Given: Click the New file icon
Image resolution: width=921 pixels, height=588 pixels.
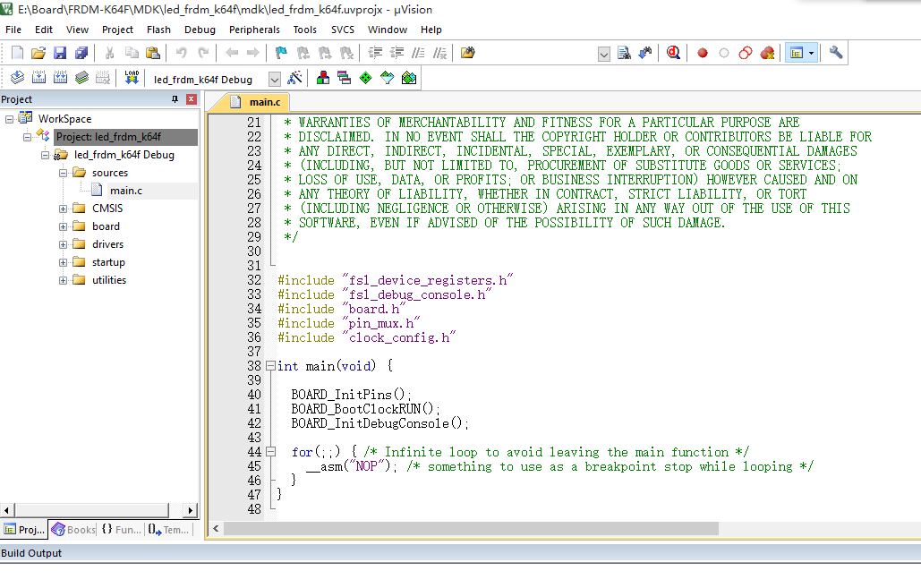Looking at the screenshot, I should (x=17, y=53).
